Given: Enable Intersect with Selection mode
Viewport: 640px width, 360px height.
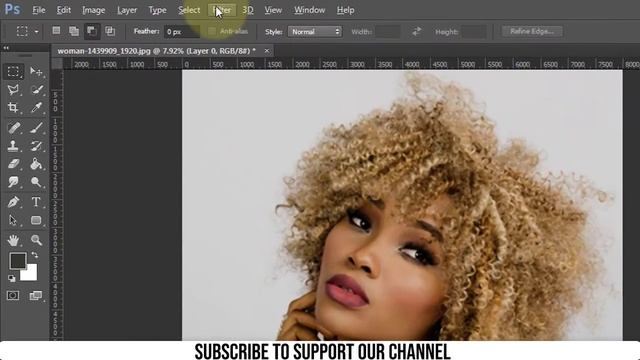Looking at the screenshot, I should click(x=110, y=31).
